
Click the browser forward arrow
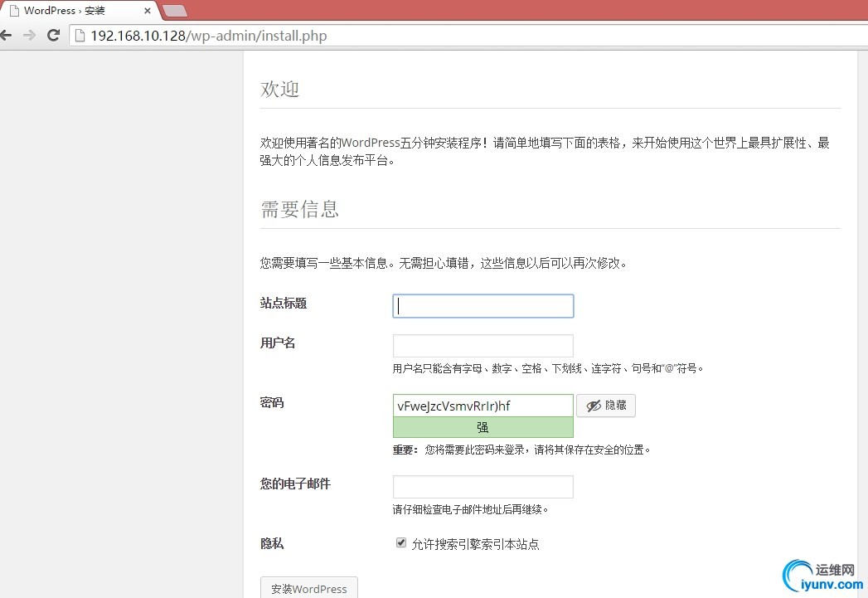click(x=29, y=36)
